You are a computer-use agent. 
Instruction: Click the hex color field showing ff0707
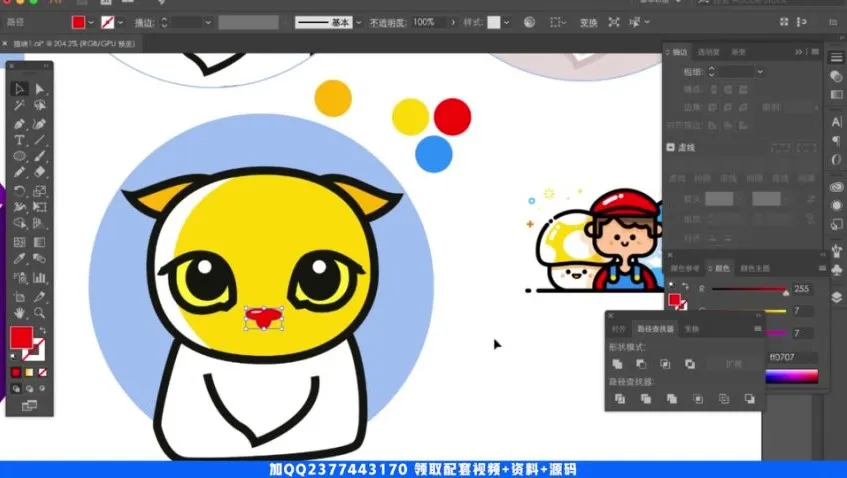tap(792, 357)
